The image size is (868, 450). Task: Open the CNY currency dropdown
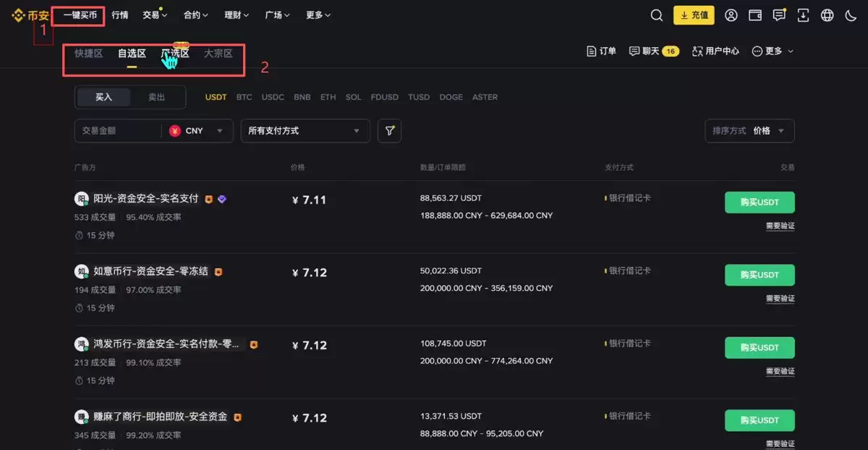pyautogui.click(x=193, y=131)
